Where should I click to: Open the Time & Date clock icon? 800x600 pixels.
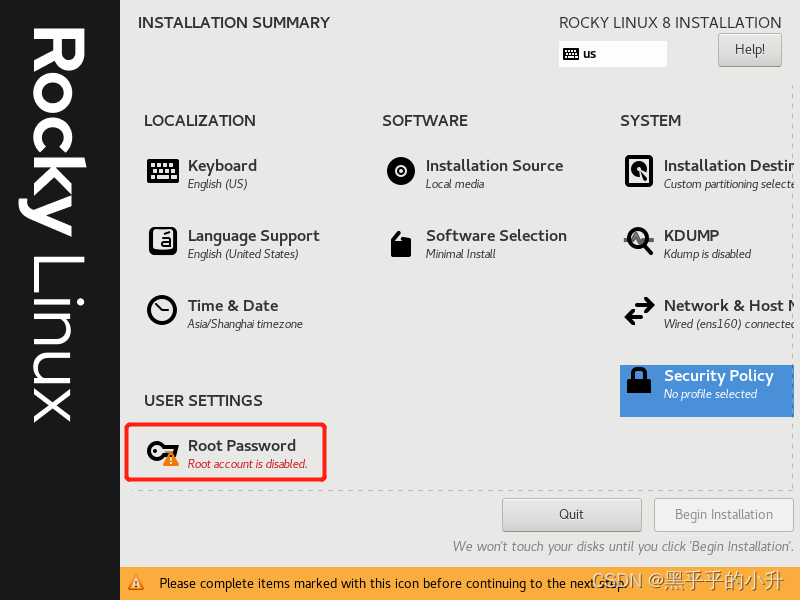162,310
